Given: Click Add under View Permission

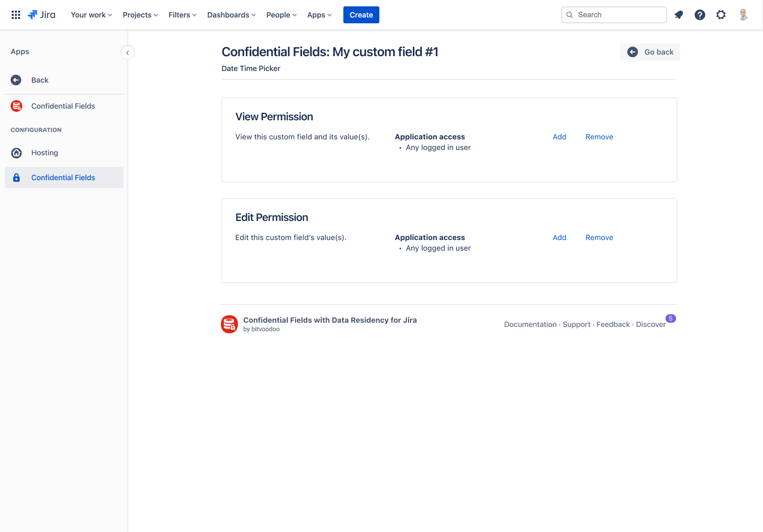Looking at the screenshot, I should click(560, 137).
